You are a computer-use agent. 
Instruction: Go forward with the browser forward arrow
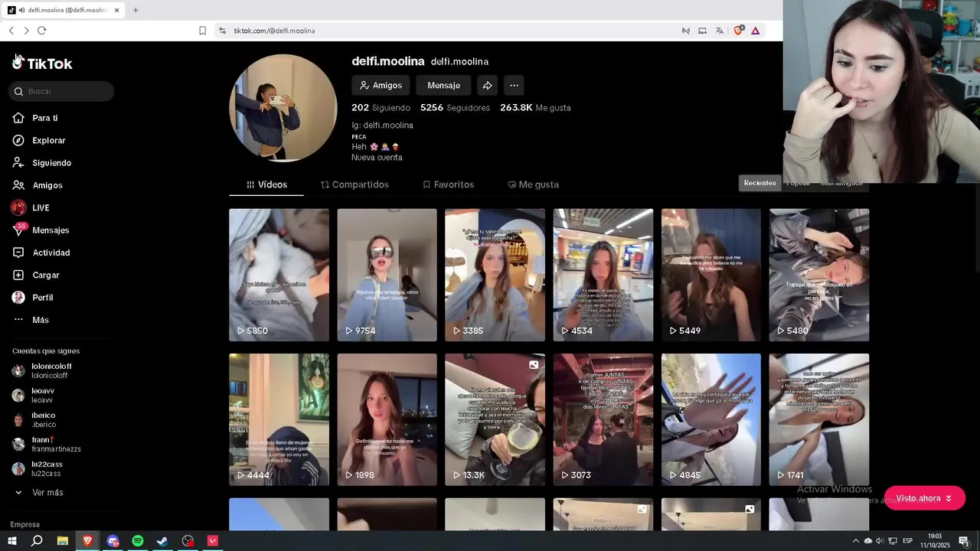26,31
